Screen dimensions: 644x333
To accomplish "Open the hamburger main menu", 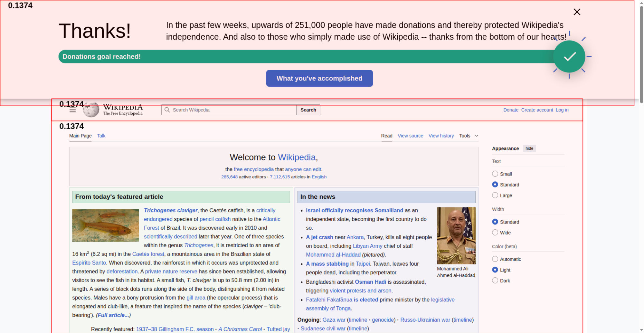I will tap(72, 110).
